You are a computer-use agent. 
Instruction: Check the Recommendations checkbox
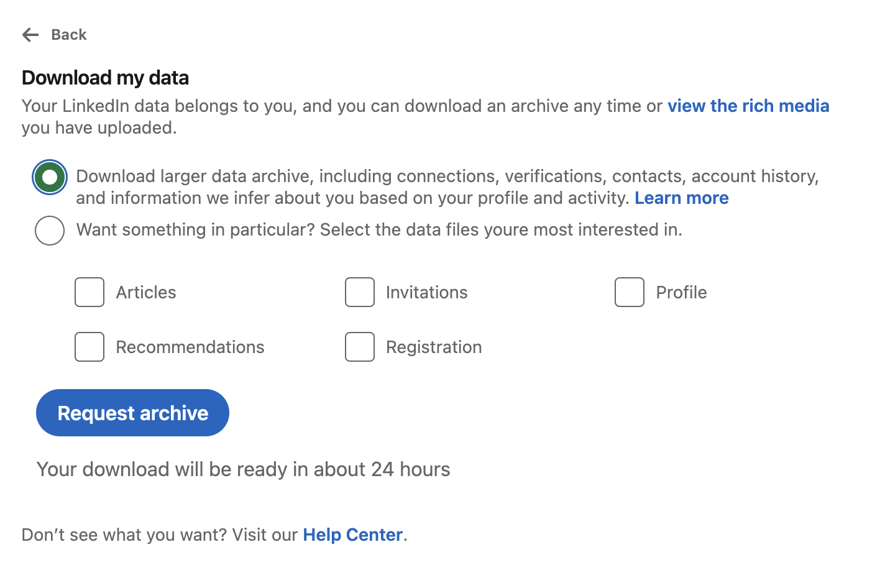pos(89,347)
